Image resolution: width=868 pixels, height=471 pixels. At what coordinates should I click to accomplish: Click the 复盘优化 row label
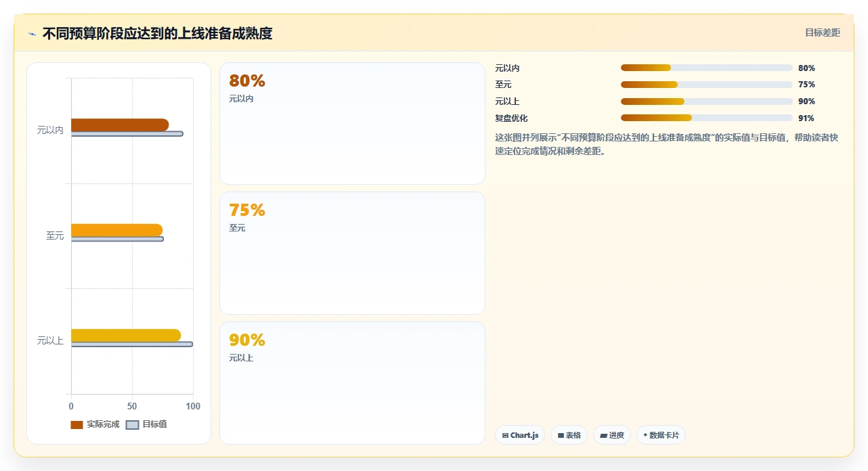(511, 118)
